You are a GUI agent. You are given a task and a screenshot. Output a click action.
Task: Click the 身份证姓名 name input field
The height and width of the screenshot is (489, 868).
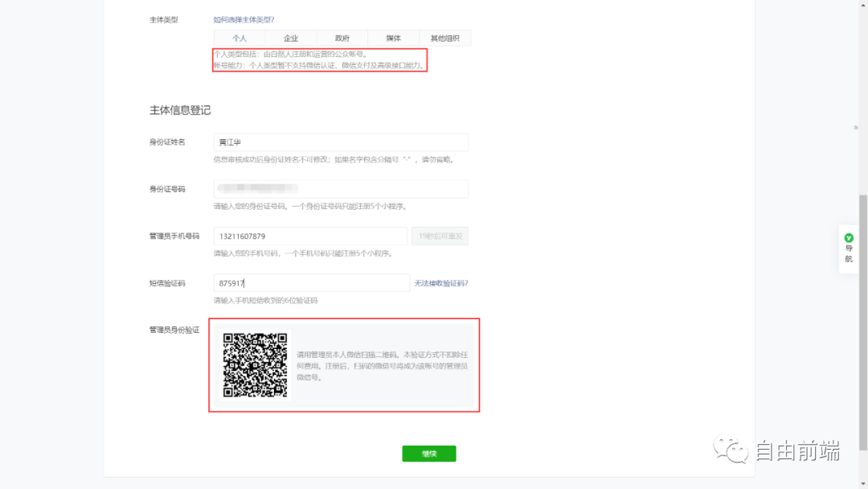(x=341, y=142)
